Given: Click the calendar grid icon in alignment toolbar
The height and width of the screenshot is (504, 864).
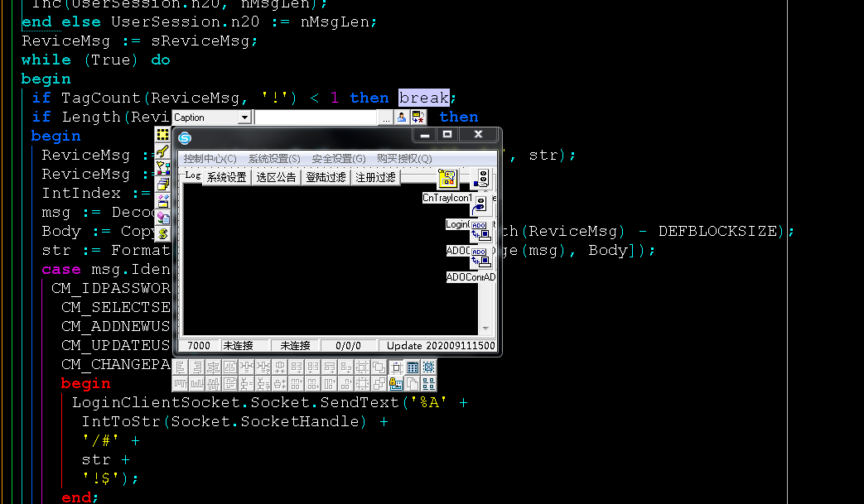Looking at the screenshot, I should pyautogui.click(x=412, y=367).
